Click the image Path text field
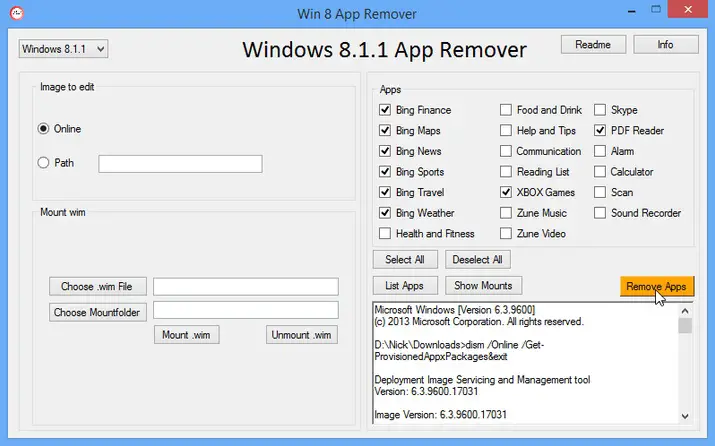This screenshot has width=715, height=446. [x=180, y=164]
